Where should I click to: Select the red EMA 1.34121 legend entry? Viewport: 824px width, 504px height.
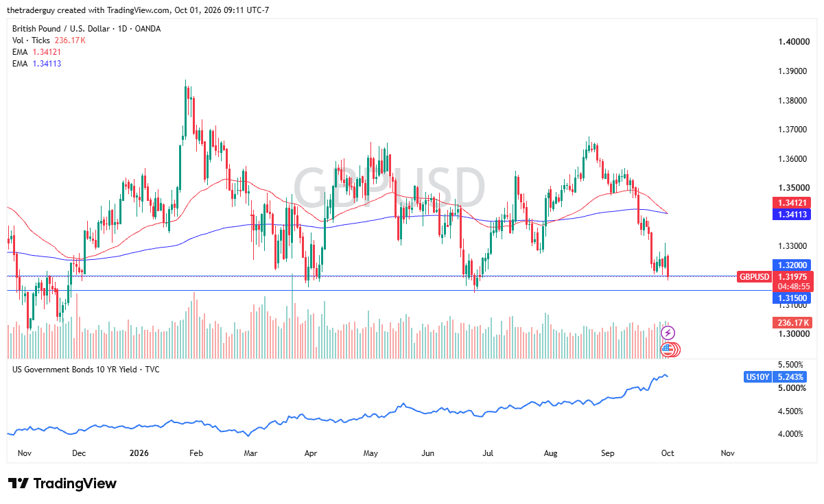(x=37, y=52)
